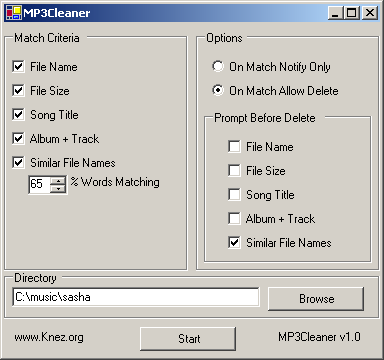Uncheck Similar File Names prompt before delete
Viewport: 384px width, 360px height.
234,242
